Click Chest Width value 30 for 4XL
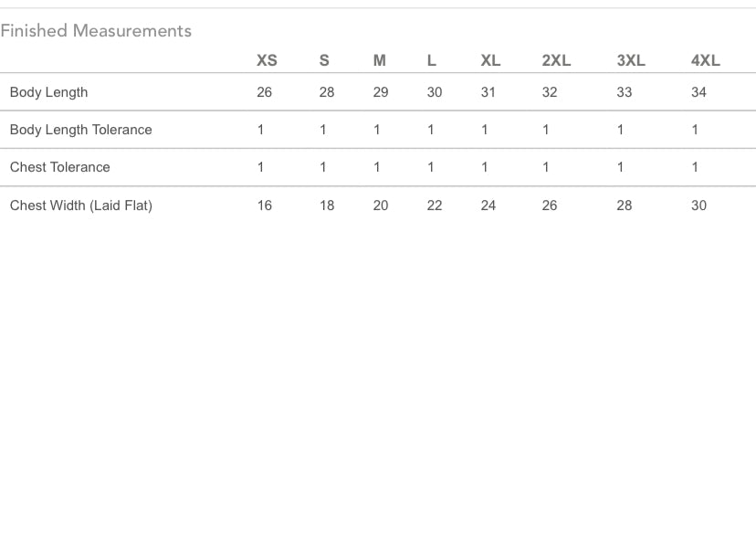The image size is (756, 547). 698,205
